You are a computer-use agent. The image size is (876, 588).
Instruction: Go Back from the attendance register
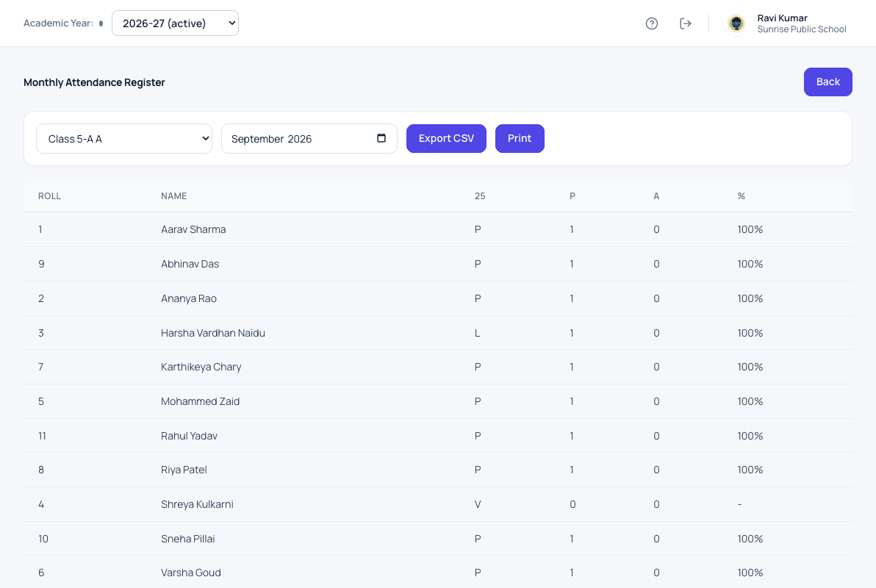827,82
